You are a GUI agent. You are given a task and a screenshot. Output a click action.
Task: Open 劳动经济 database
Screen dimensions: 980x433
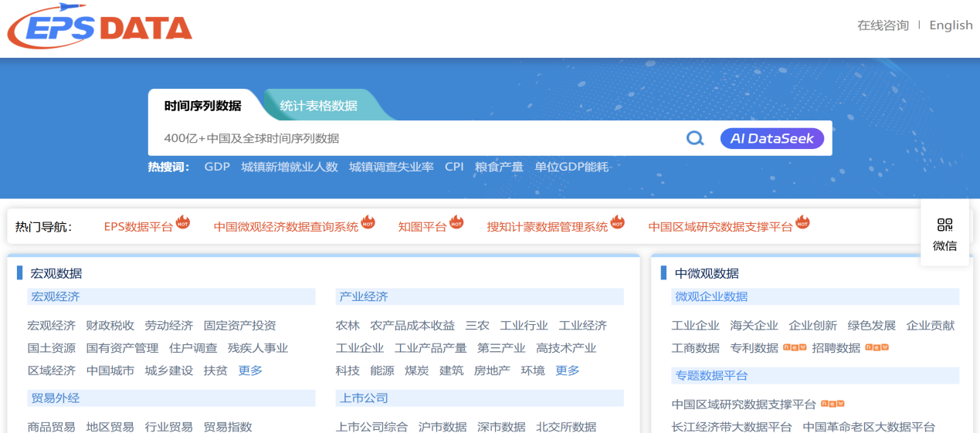click(169, 326)
